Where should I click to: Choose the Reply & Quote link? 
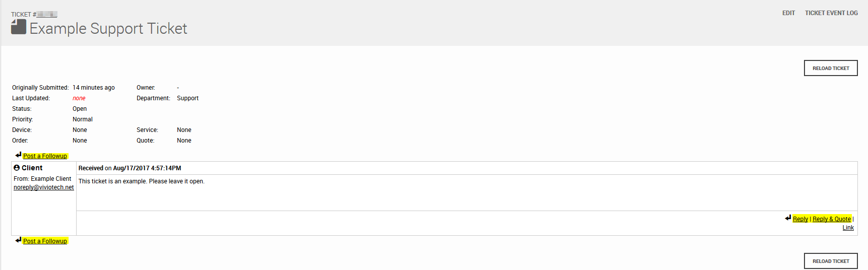point(832,219)
